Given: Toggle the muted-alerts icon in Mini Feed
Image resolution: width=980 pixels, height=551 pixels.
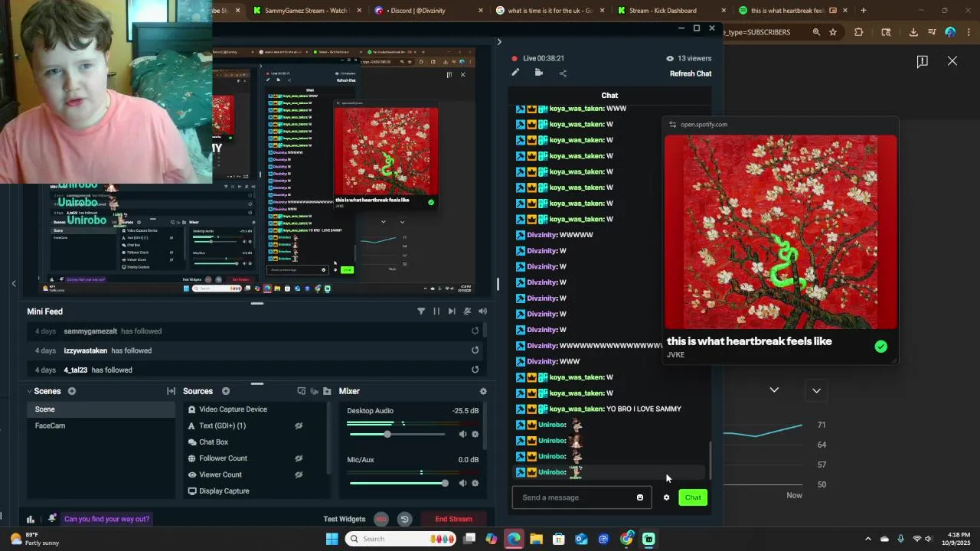Looking at the screenshot, I should pyautogui.click(x=467, y=311).
